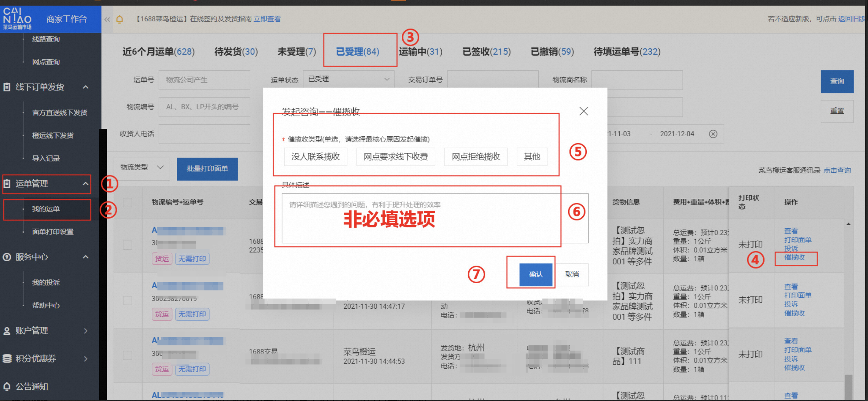This screenshot has width=868, height=401.
Task: Select 没人联系揽收 as reason
Action: pos(316,157)
